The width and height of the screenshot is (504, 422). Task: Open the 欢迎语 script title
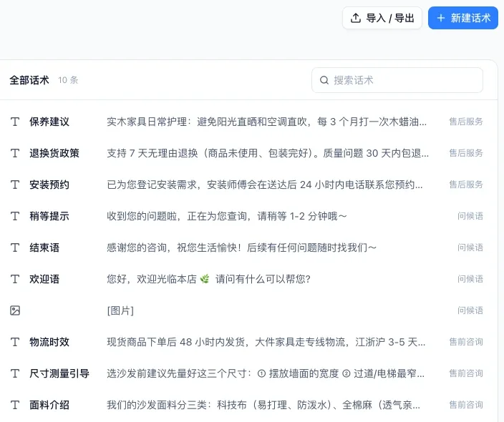pos(44,279)
